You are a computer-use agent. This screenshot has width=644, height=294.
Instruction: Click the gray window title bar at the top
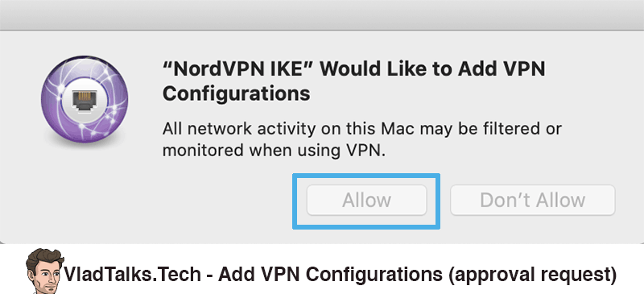tap(322, 15)
